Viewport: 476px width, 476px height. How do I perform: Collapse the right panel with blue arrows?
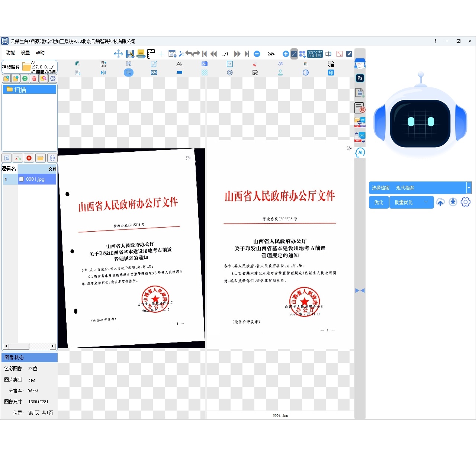pos(360,290)
